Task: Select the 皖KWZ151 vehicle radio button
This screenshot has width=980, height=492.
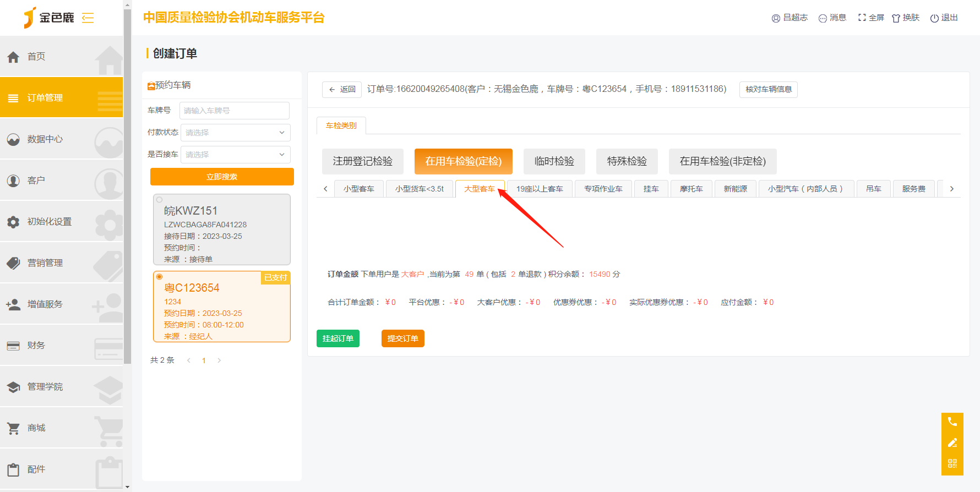Action: (160, 200)
